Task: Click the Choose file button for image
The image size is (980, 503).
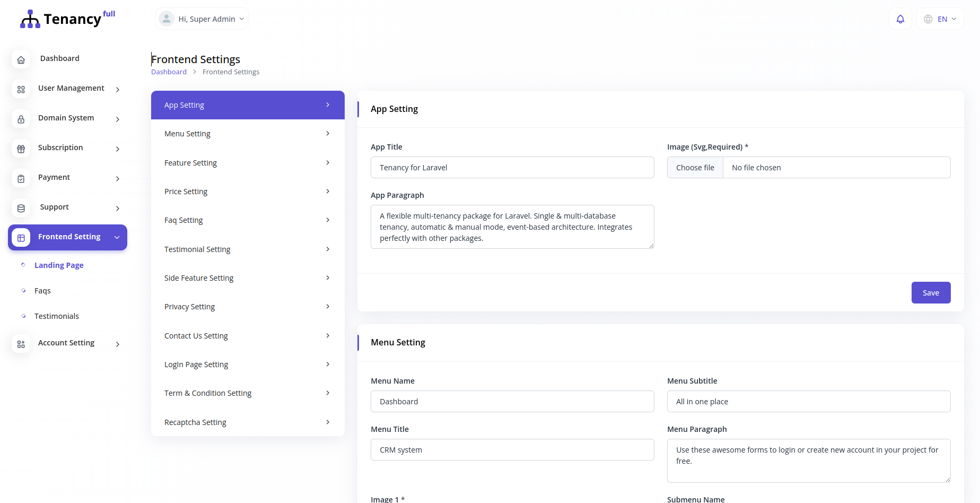Action: click(695, 168)
